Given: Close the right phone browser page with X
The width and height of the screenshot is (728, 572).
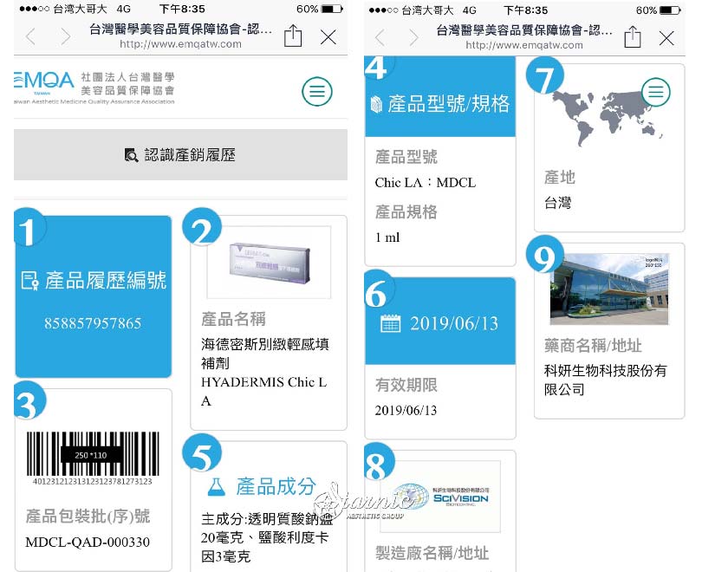Looking at the screenshot, I should pos(666,38).
